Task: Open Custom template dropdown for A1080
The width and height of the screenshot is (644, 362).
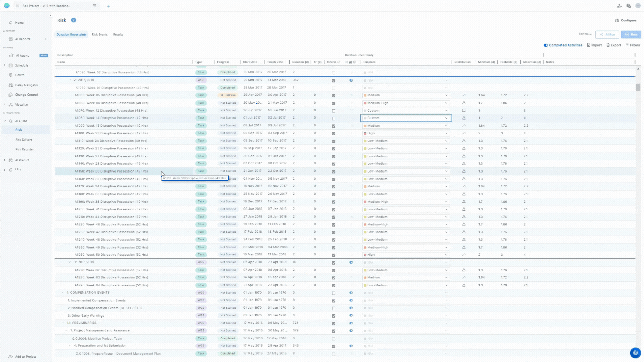Action: [406, 118]
